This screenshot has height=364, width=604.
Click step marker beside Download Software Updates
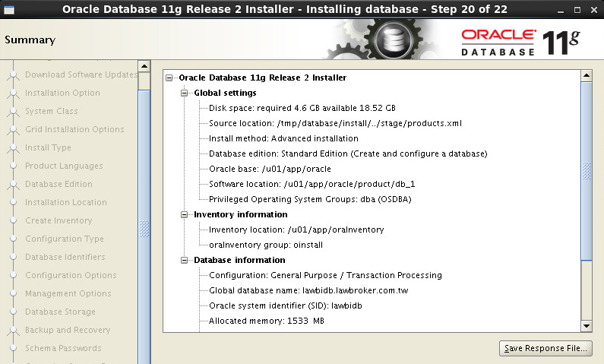[14, 74]
